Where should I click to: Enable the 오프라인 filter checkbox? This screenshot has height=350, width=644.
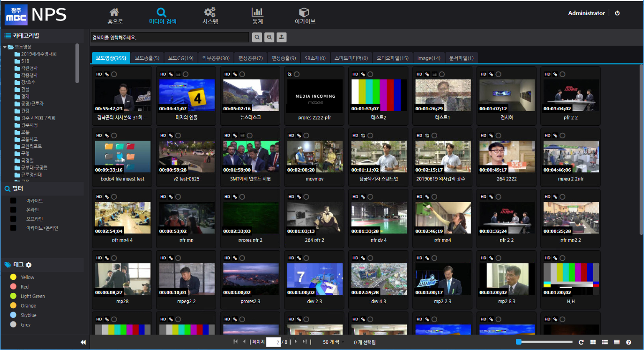pyautogui.click(x=13, y=219)
